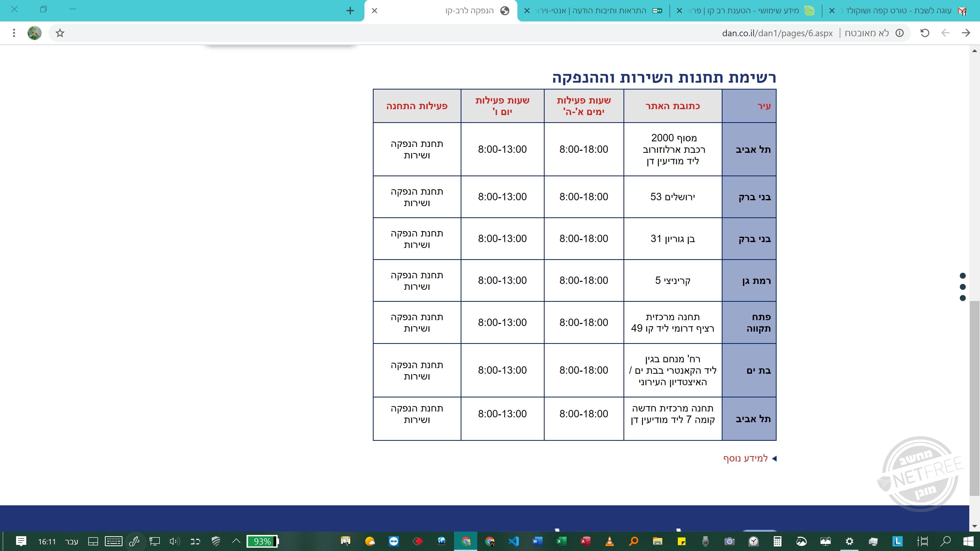
Task: Open the profile avatar icon
Action: [35, 33]
